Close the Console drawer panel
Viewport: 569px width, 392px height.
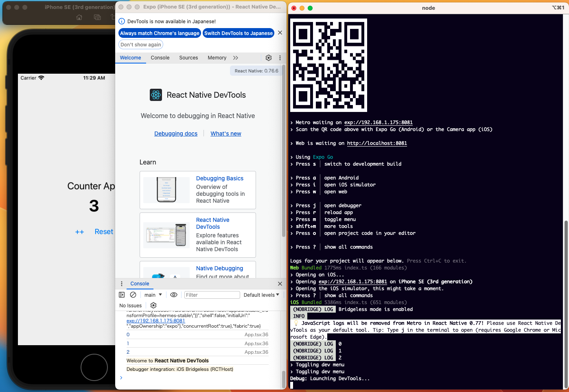280,284
